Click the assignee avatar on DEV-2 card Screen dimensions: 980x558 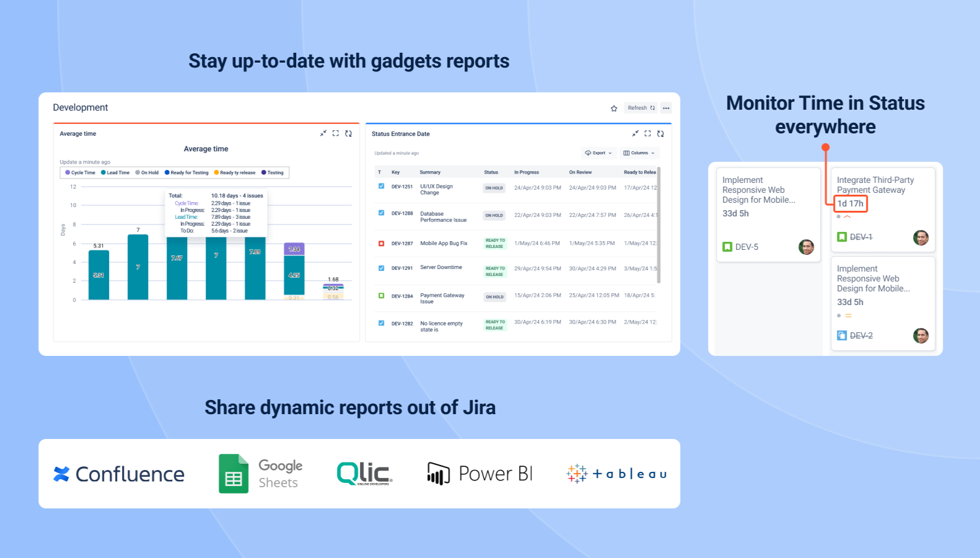921,335
